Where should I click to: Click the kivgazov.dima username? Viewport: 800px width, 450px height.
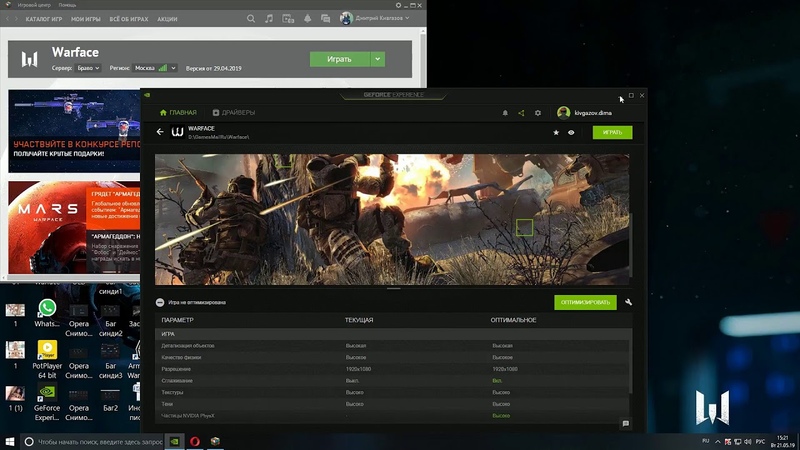(593, 113)
